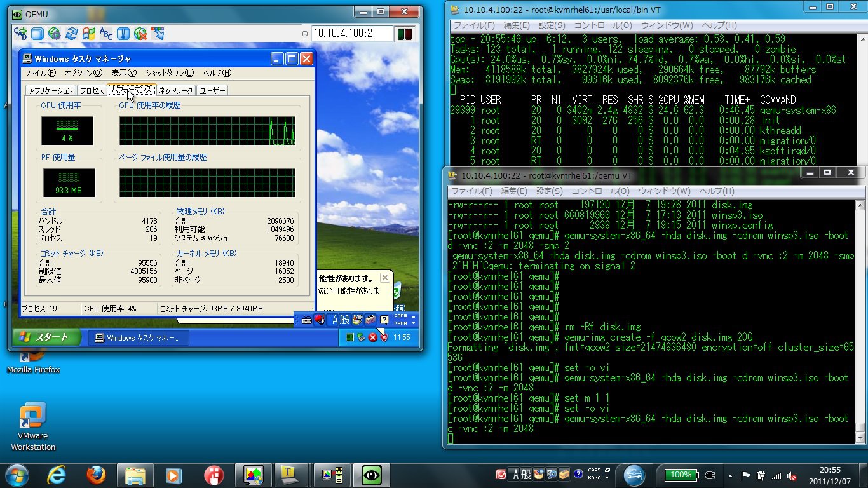
Task: Switch to the アプリケーション tab
Action: [x=51, y=91]
